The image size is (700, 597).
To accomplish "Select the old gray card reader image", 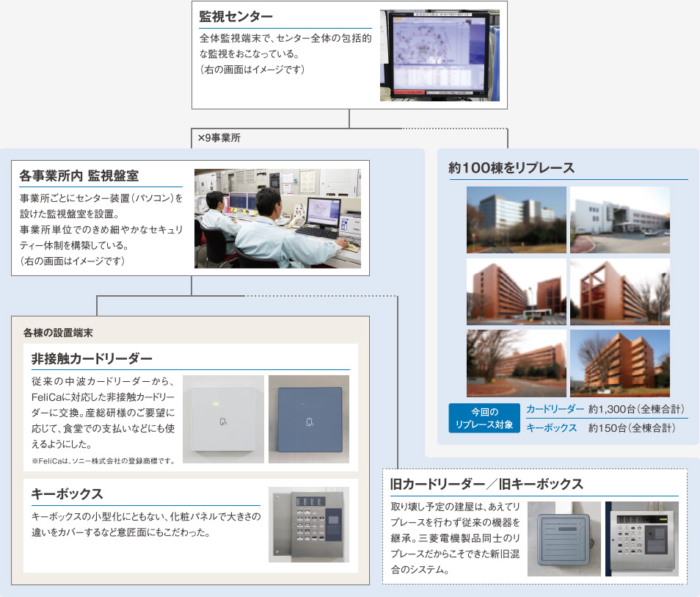I will tap(564, 539).
